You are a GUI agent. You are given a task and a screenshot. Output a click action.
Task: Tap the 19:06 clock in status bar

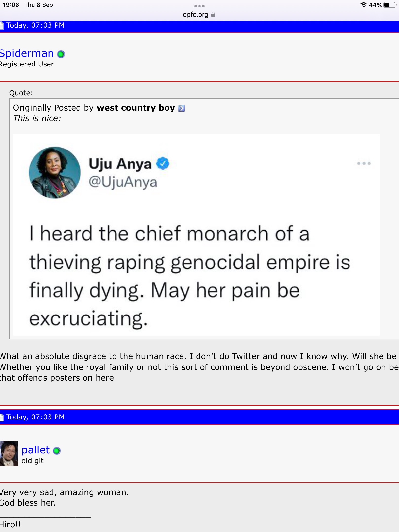[x=11, y=5]
